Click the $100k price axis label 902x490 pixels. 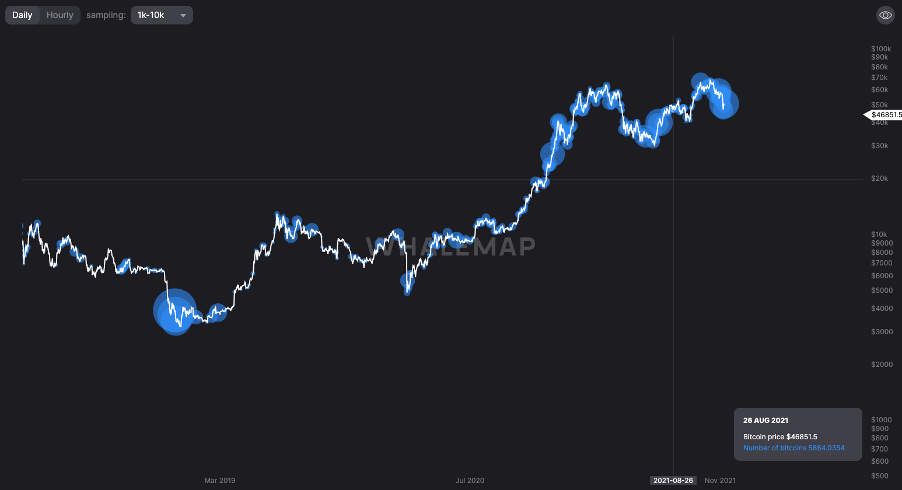881,48
